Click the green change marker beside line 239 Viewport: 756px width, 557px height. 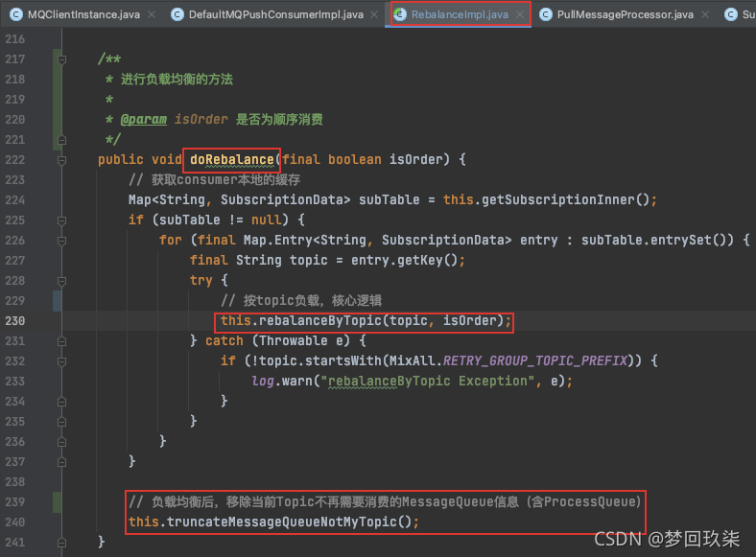pyautogui.click(x=58, y=501)
